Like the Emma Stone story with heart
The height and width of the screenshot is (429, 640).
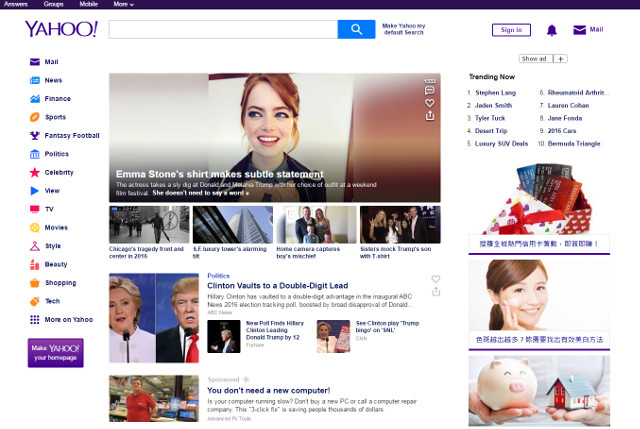pos(429,103)
